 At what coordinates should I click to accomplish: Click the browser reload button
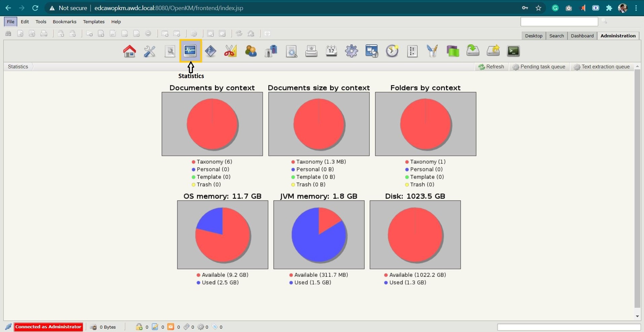pos(35,8)
